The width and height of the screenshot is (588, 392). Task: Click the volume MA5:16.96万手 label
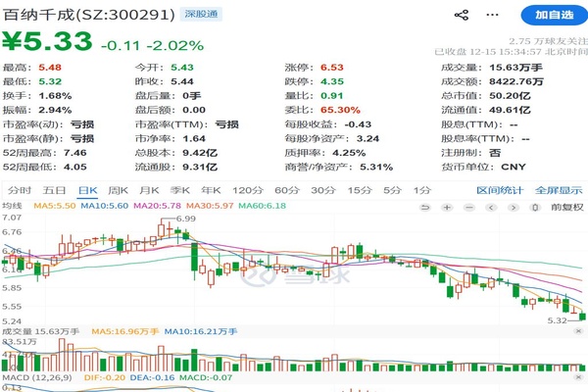(x=125, y=331)
